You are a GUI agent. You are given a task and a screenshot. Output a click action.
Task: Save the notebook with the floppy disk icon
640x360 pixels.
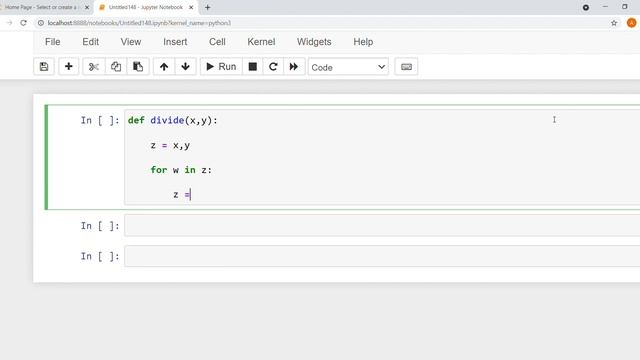(x=44, y=67)
